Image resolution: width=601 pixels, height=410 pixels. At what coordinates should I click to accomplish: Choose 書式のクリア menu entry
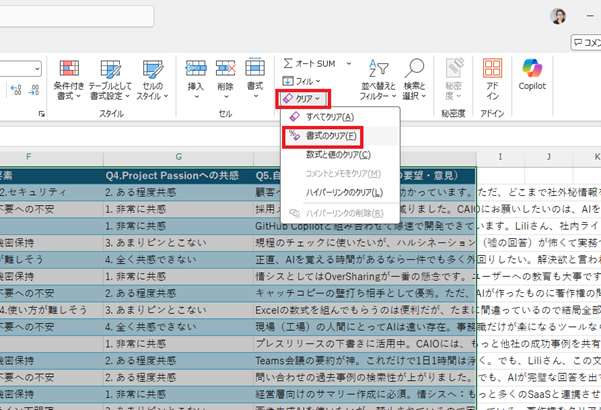325,135
